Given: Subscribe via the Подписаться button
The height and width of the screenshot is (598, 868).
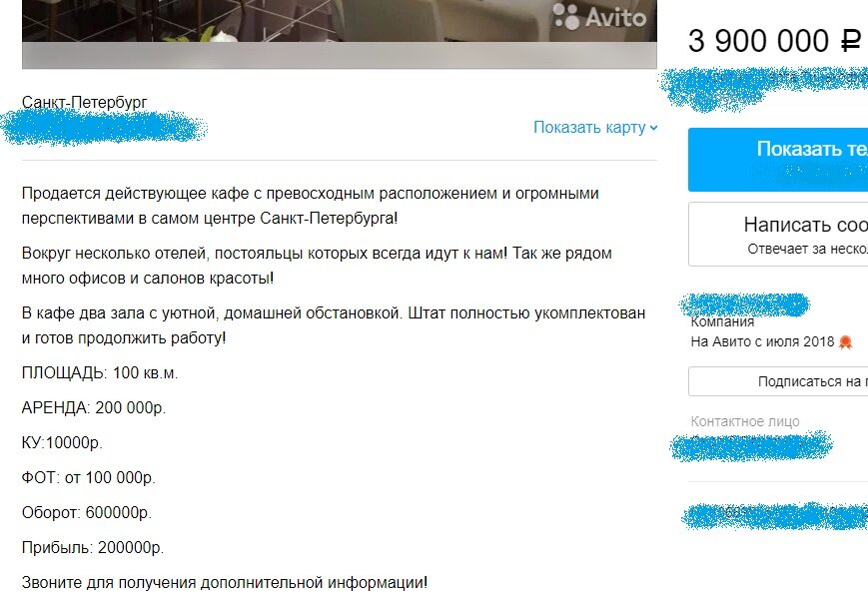Looking at the screenshot, I should [x=778, y=381].
